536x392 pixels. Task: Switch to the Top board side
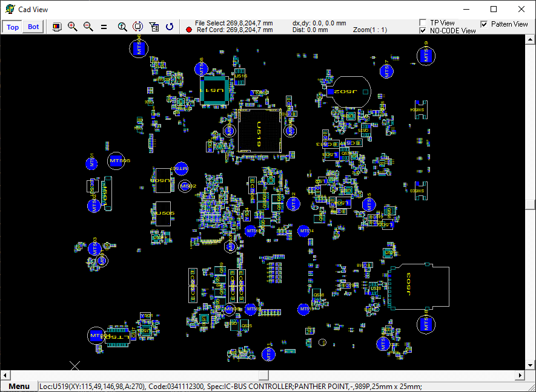13,27
